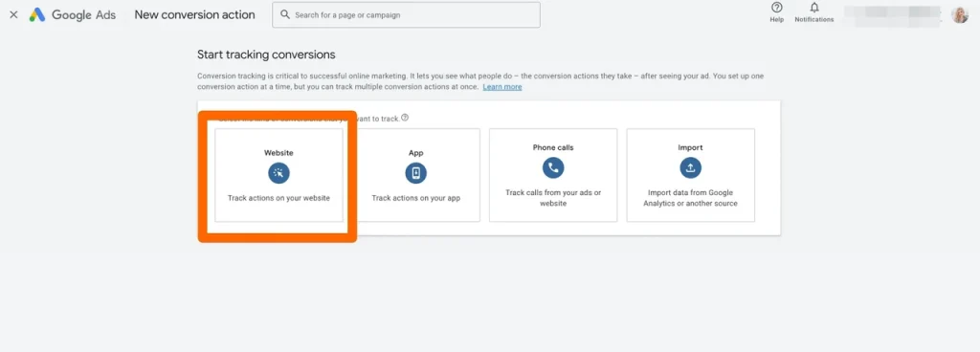Click the Website cursor click icon
Screen dimensions: 980x352
coord(278,173)
